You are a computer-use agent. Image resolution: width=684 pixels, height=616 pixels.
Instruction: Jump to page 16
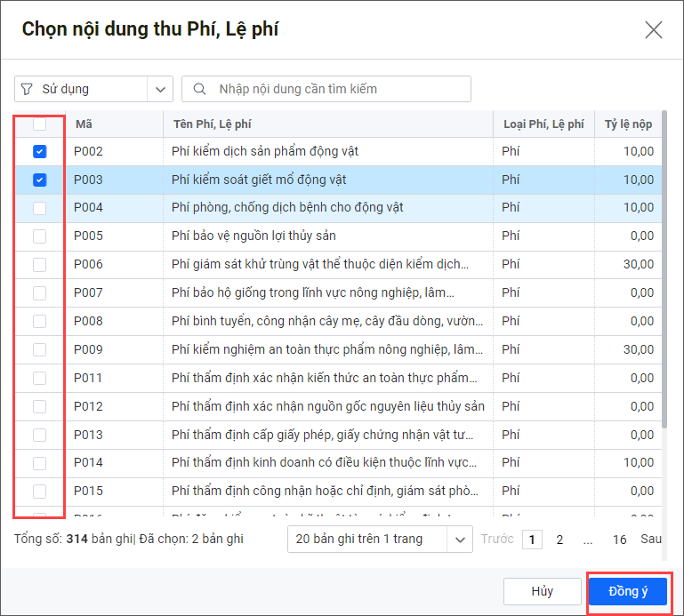click(620, 540)
